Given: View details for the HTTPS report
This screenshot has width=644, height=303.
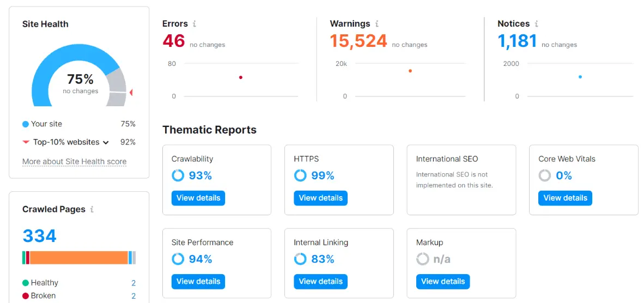Looking at the screenshot, I should click(x=320, y=198).
